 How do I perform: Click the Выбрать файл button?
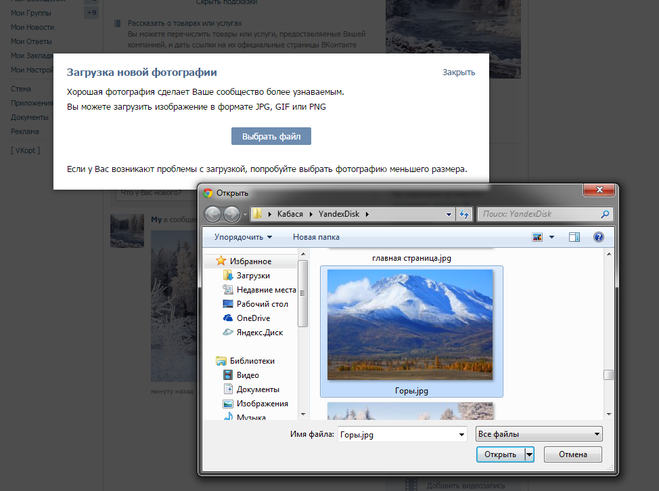[x=271, y=136]
